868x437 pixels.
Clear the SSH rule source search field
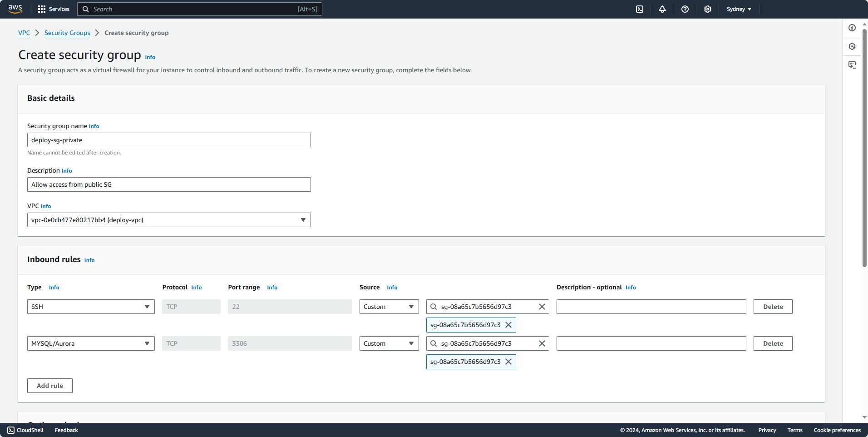[x=542, y=307]
